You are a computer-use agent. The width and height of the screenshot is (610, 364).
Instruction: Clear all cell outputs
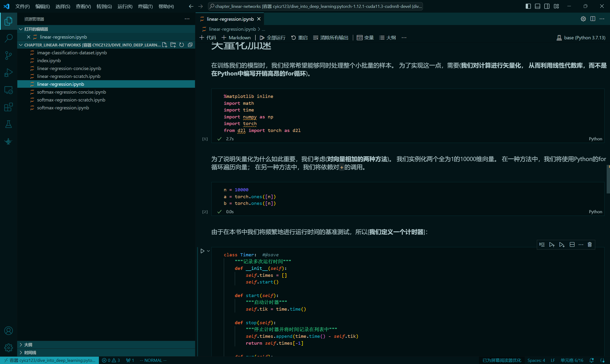click(x=330, y=38)
